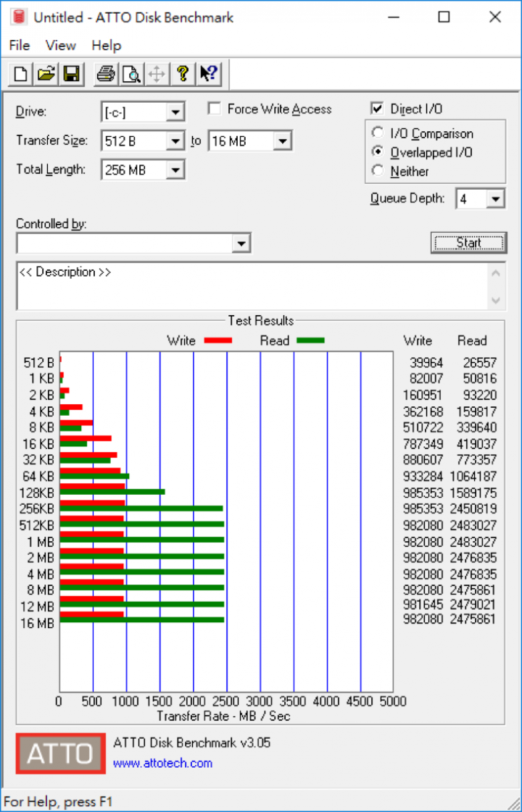Click the Save floppy disk icon

[x=71, y=74]
